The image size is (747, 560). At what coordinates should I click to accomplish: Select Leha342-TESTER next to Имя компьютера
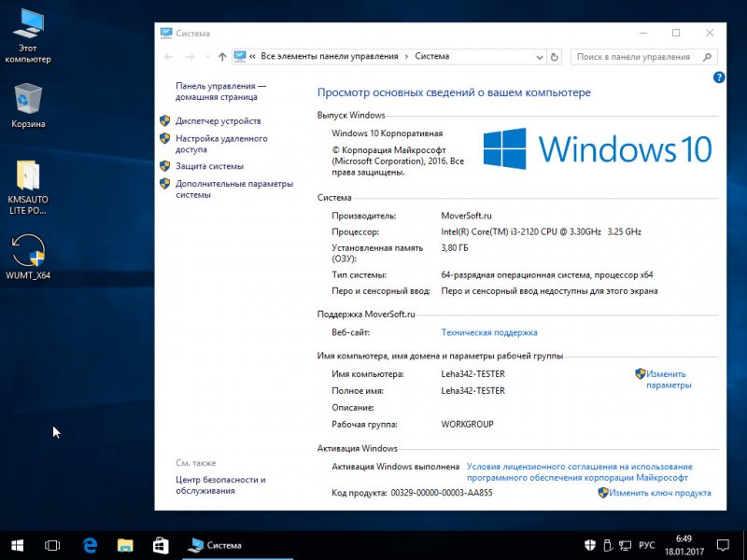tap(472, 374)
